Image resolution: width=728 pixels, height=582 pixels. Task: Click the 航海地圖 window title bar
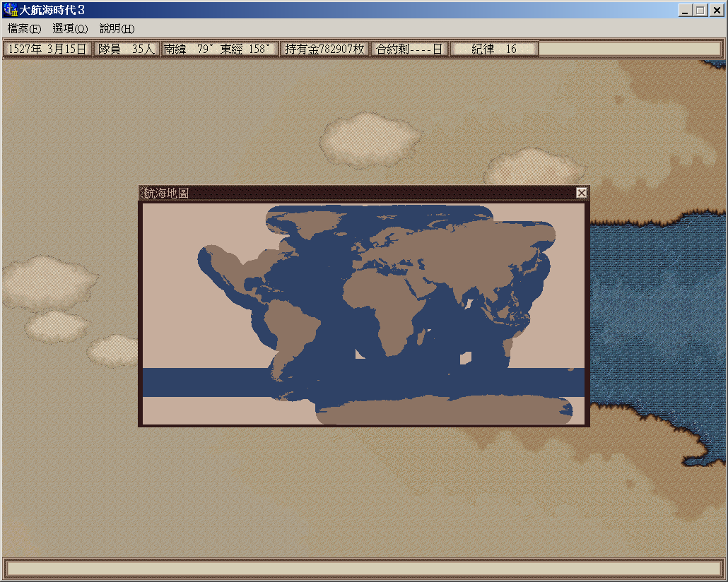coord(353,193)
